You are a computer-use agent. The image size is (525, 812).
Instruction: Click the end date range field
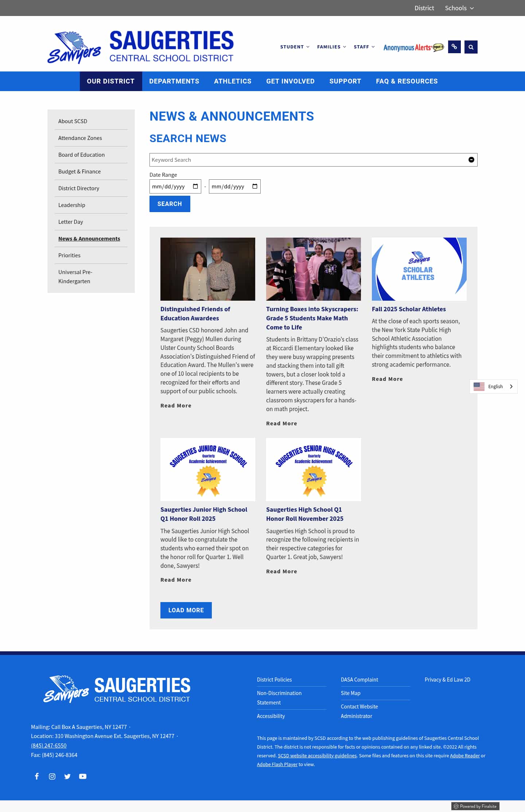coord(234,186)
